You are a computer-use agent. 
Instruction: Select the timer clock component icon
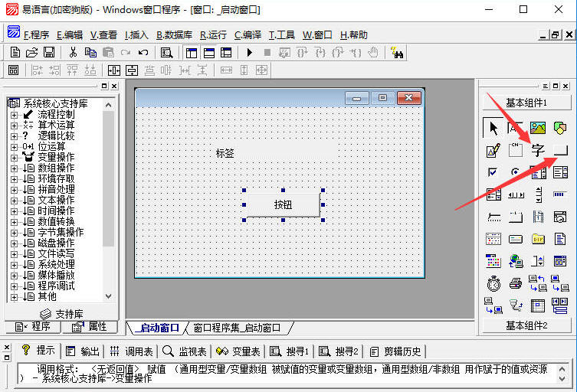[493, 284]
